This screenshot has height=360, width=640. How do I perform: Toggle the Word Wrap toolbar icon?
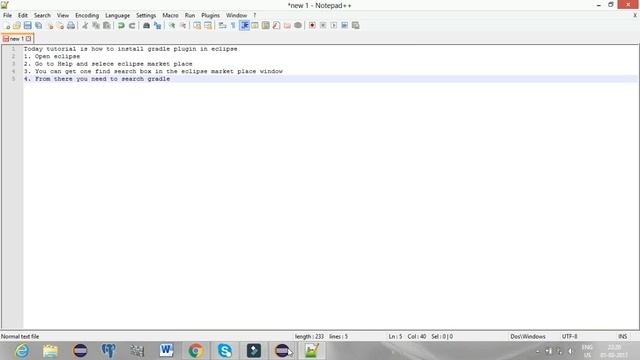point(222,26)
